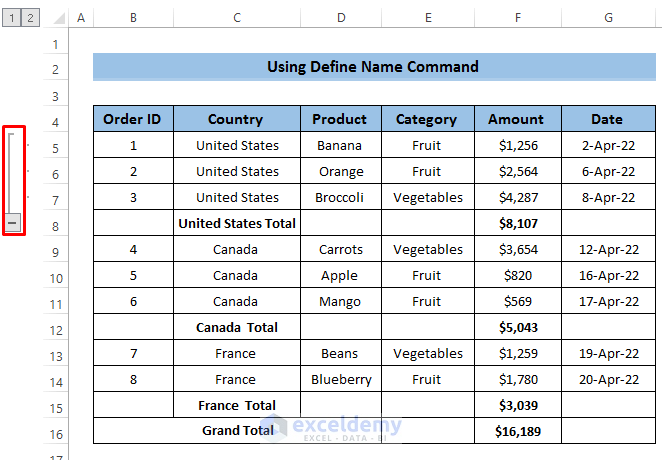Click the Order ID header cell
The image size is (662, 460).
point(132,119)
